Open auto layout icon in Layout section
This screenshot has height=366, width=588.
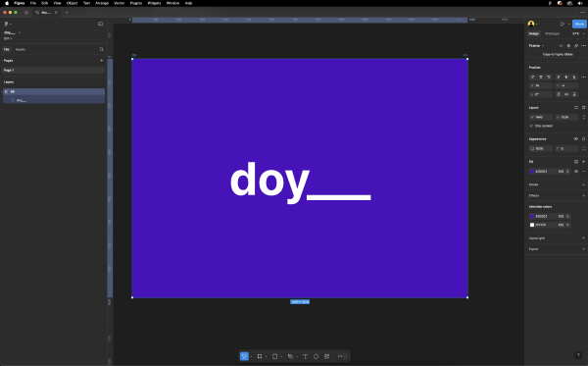coord(576,107)
